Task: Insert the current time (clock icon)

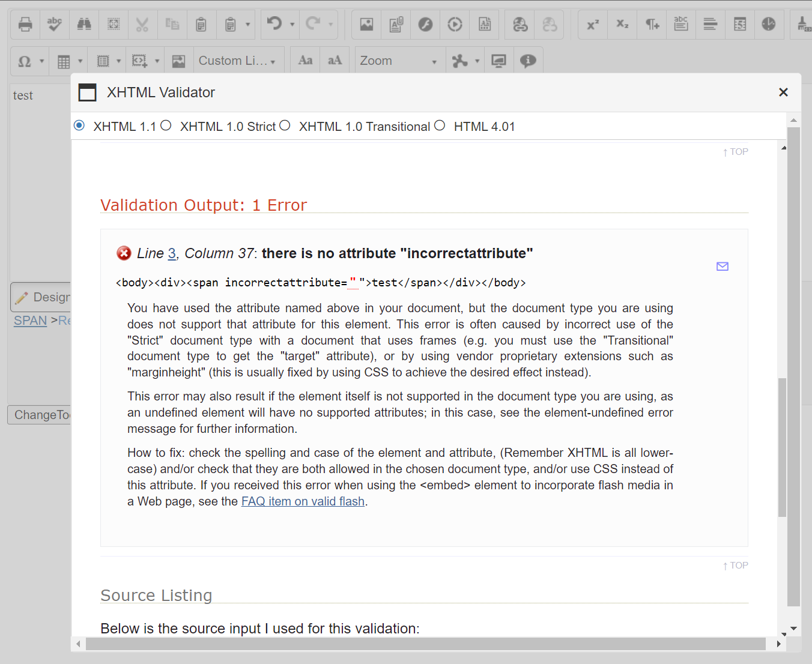Action: coord(769,25)
